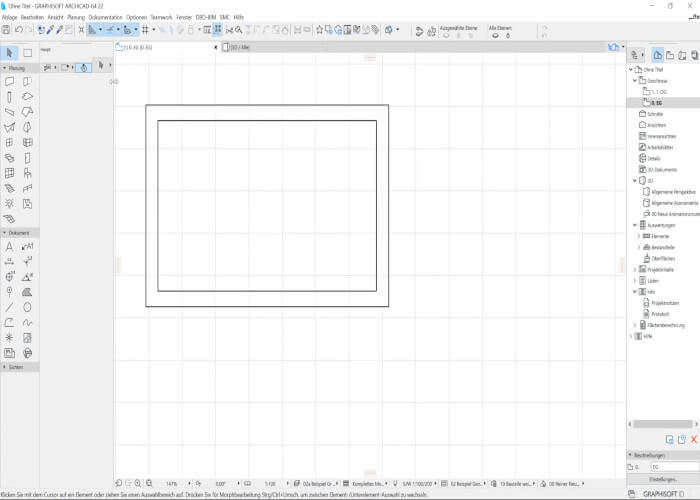Viewport: 700px width, 500px height.
Task: Open zoom percentage dropdown 147%
Action: 190,483
